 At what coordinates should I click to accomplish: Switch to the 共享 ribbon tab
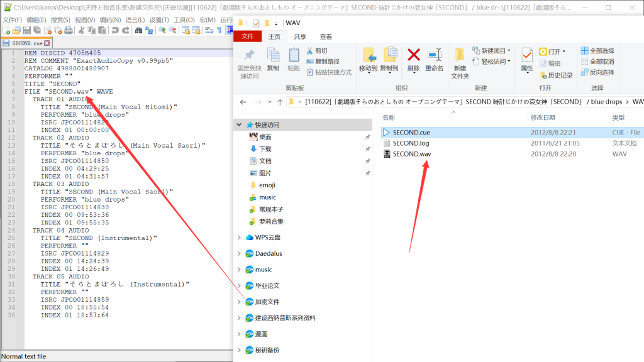300,36
